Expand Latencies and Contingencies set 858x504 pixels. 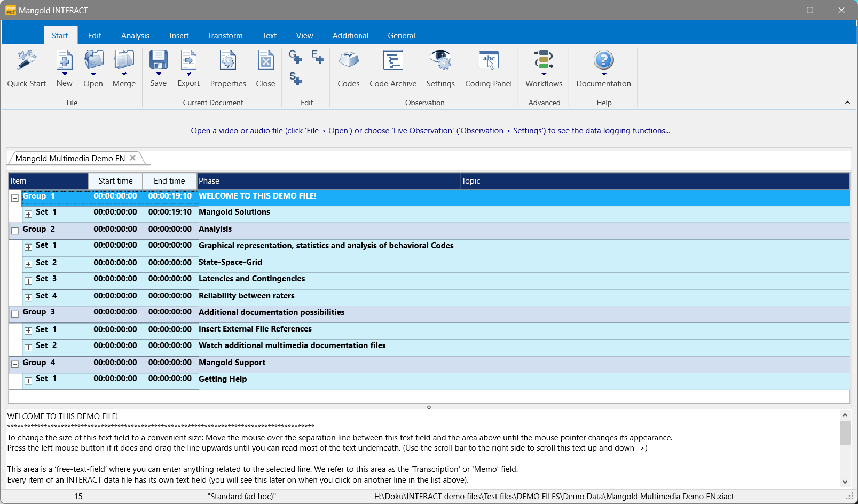pos(28,281)
